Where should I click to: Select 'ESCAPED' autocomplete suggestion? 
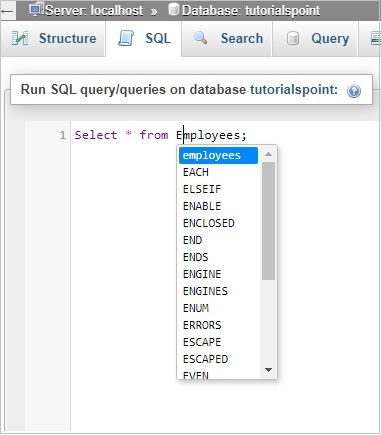click(218, 359)
